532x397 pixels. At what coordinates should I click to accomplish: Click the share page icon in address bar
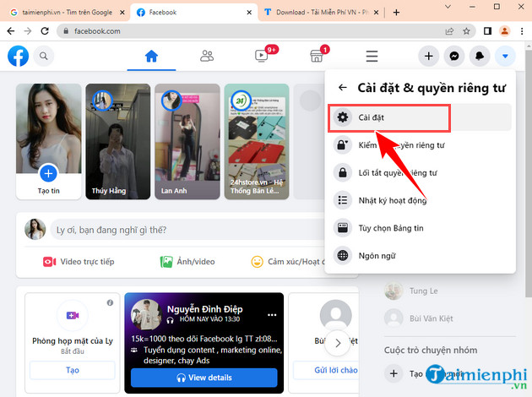pos(449,31)
